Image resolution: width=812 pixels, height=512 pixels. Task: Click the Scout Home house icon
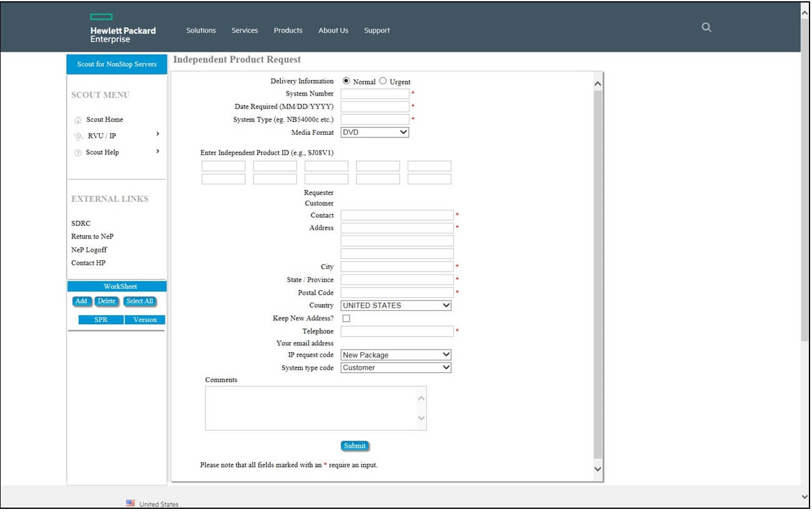pos(78,120)
